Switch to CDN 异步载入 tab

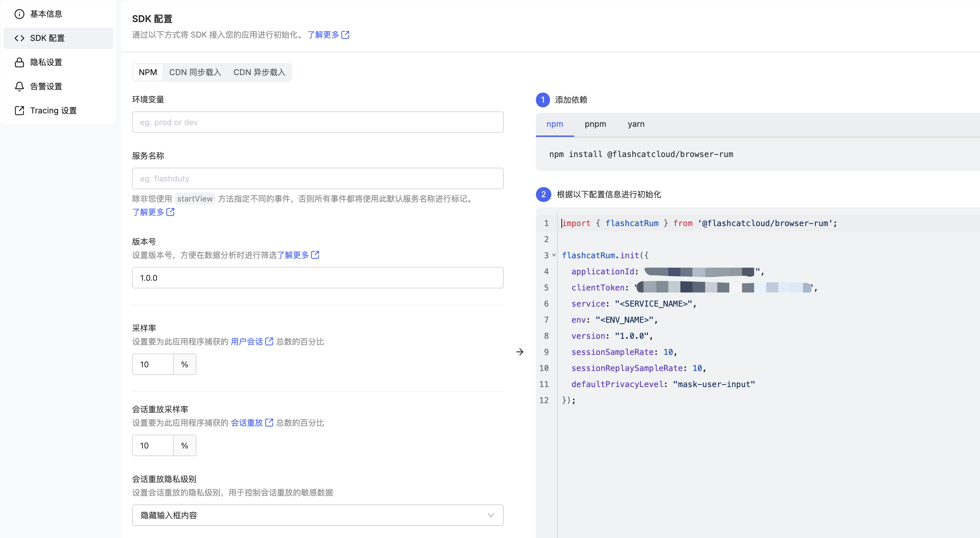coord(259,72)
